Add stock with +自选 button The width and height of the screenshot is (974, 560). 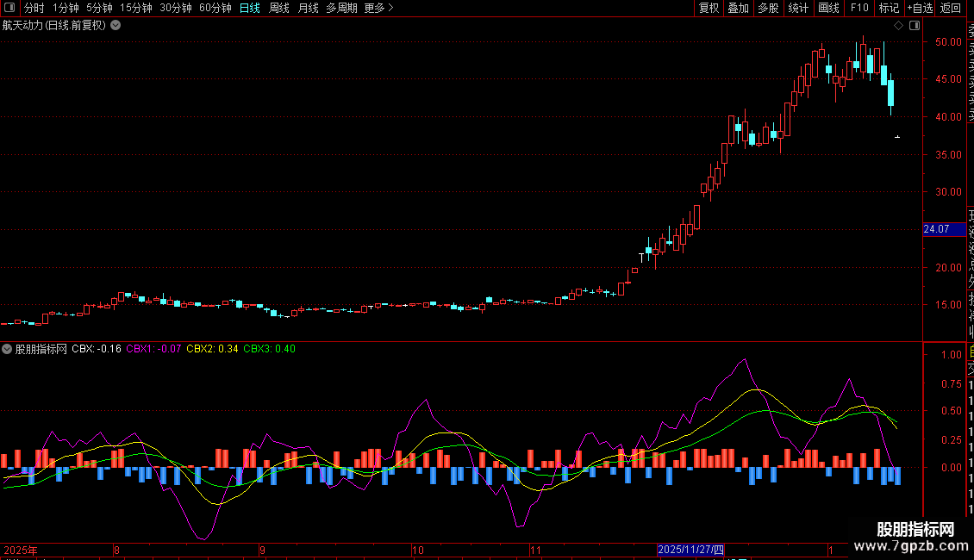tap(920, 8)
